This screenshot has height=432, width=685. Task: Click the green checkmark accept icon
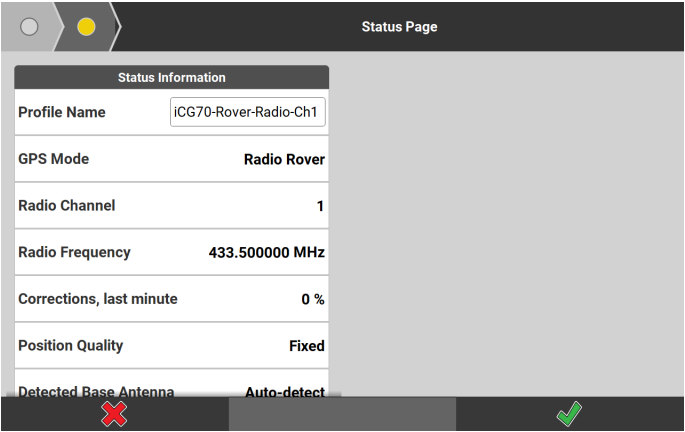coord(570,415)
